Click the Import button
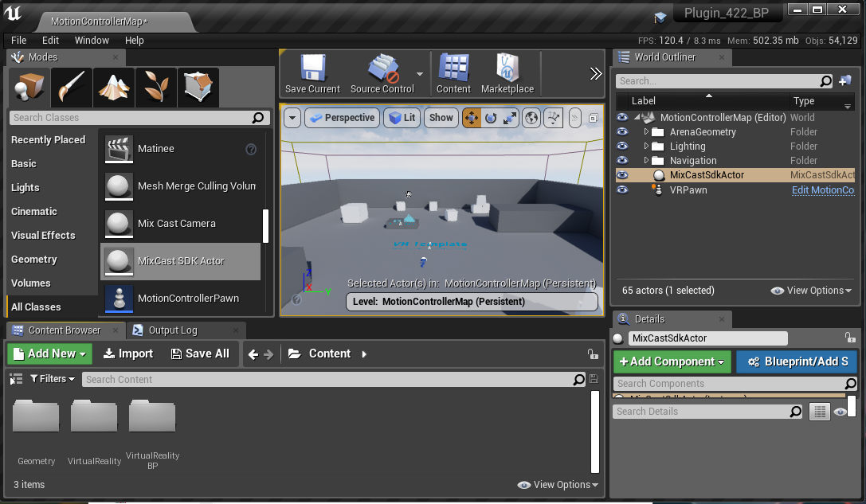The width and height of the screenshot is (866, 504). click(x=128, y=354)
